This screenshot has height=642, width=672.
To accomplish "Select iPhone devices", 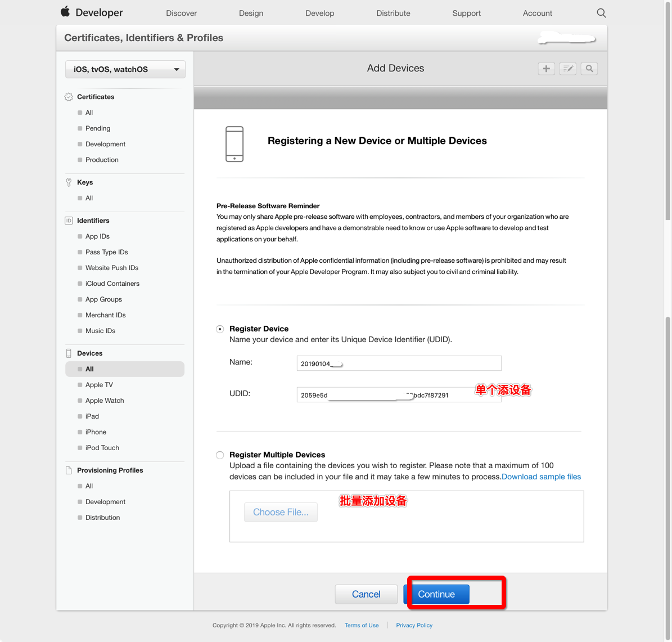I will click(x=96, y=432).
